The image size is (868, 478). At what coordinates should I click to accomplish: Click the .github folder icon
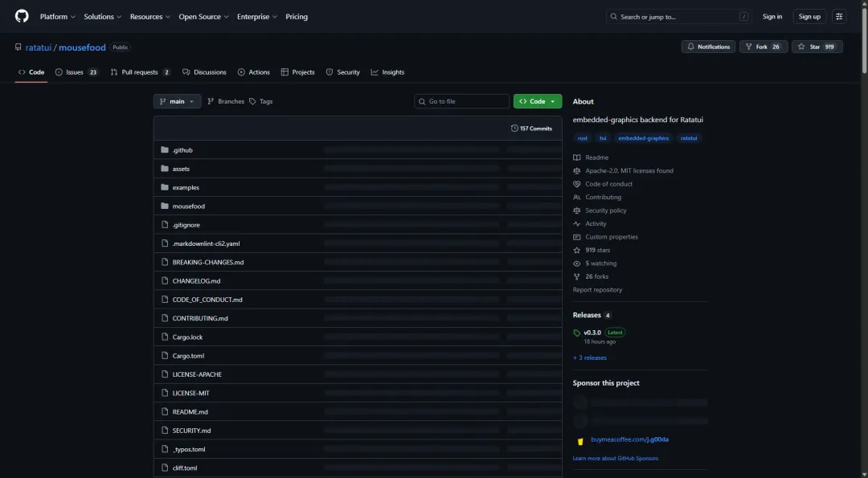(165, 150)
